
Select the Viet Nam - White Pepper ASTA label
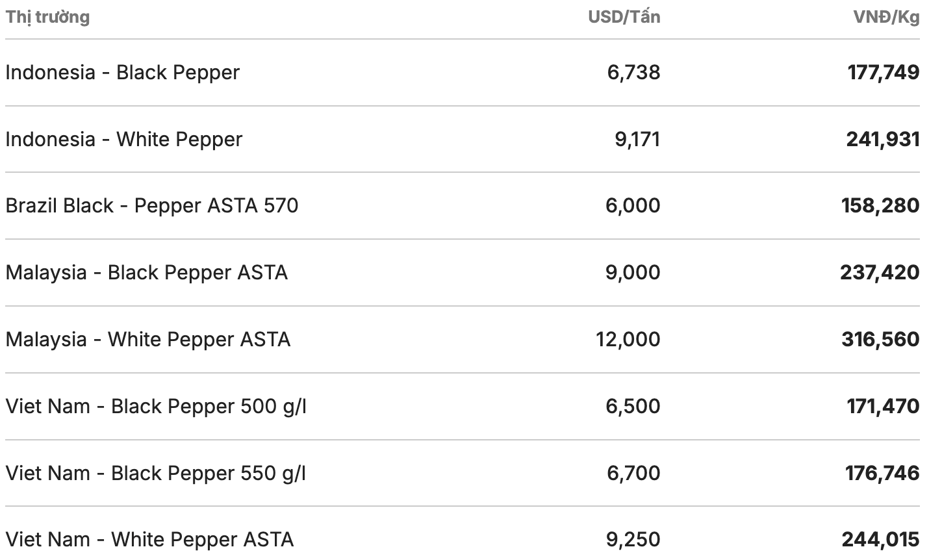point(149,539)
